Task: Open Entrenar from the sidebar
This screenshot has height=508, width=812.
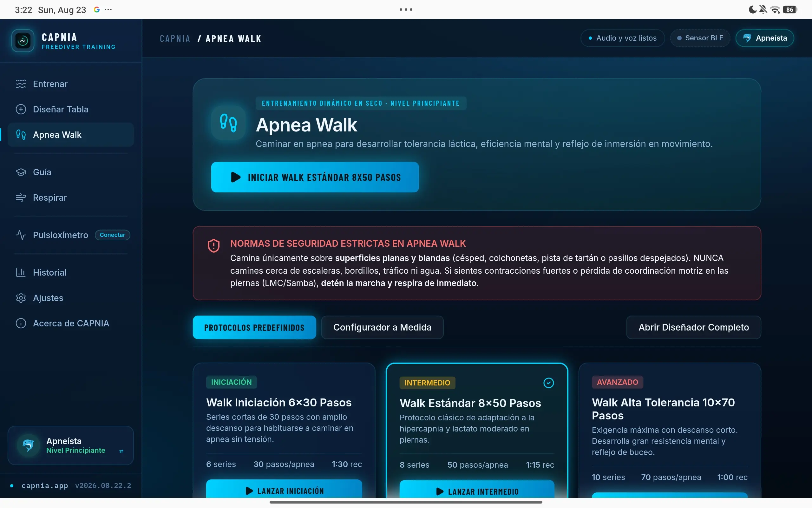Action: (71, 84)
